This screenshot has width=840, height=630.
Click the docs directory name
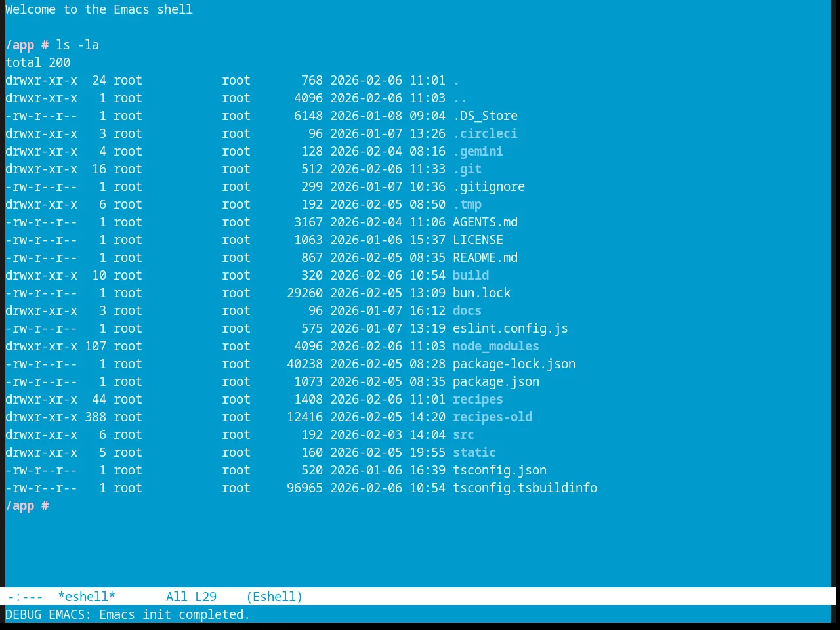pos(467,310)
